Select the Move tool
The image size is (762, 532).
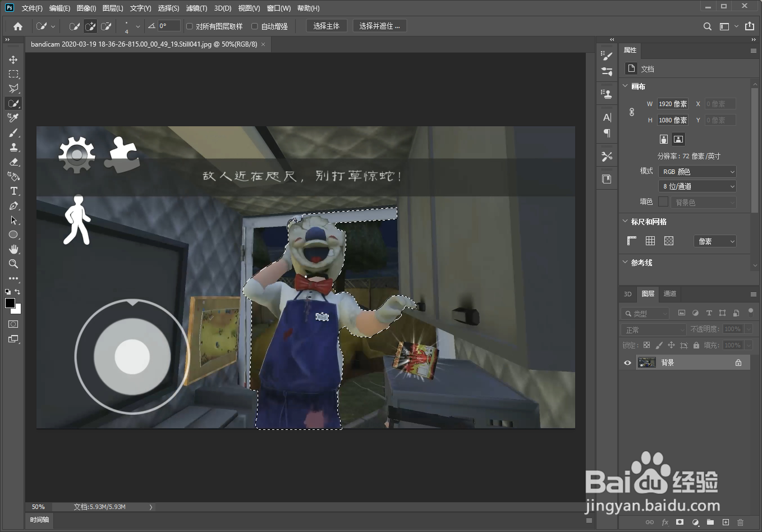pos(13,59)
